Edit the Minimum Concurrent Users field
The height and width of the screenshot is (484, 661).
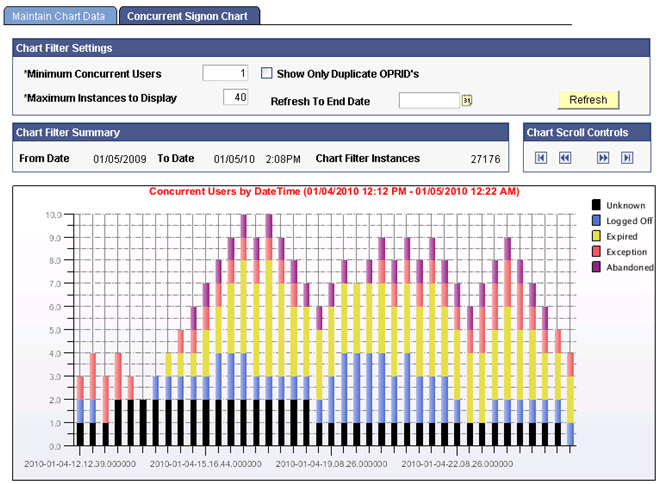pos(225,73)
